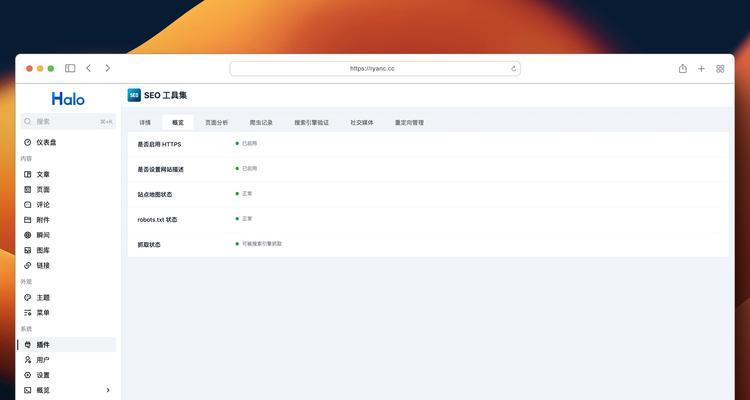Click 已启用 status in the 网站描述 row
This screenshot has width=750, height=400.
coord(249,168)
